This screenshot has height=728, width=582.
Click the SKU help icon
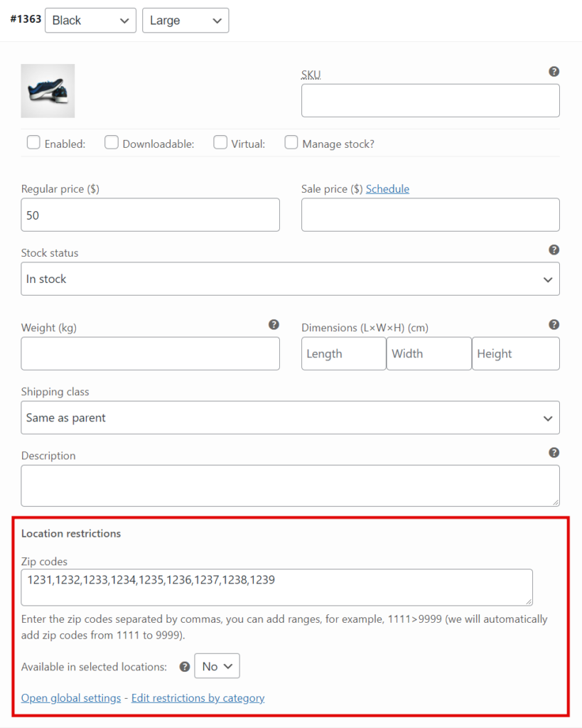pos(554,71)
